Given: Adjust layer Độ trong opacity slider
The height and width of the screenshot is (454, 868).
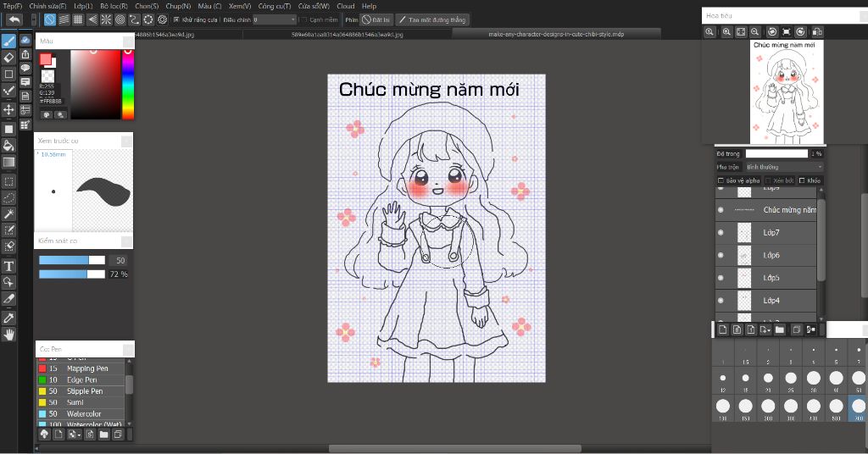Looking at the screenshot, I should (776, 153).
